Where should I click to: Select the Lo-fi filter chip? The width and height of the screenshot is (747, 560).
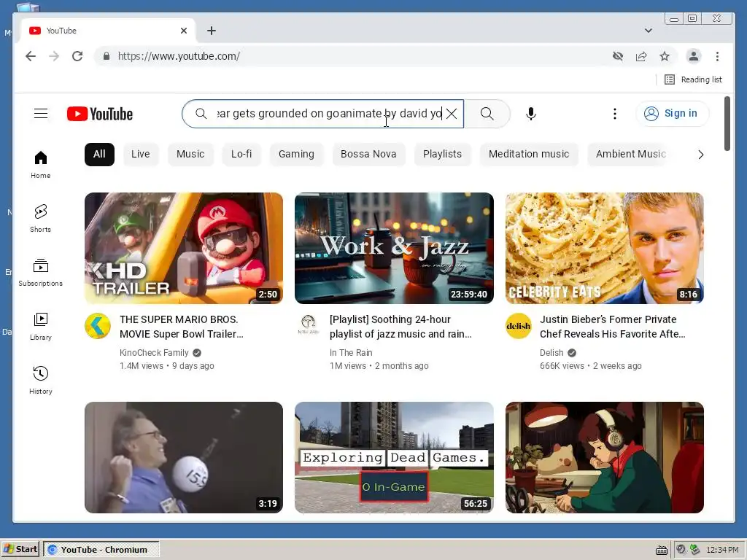pyautogui.click(x=241, y=155)
